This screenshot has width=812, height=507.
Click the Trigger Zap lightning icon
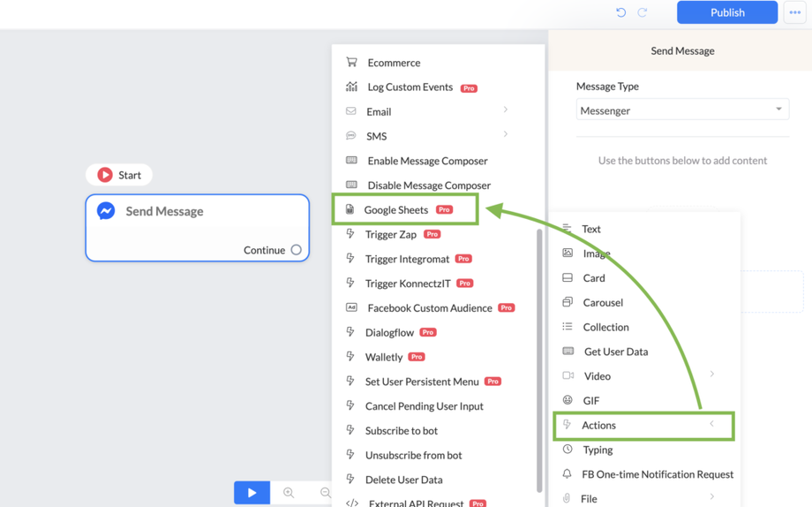(350, 234)
